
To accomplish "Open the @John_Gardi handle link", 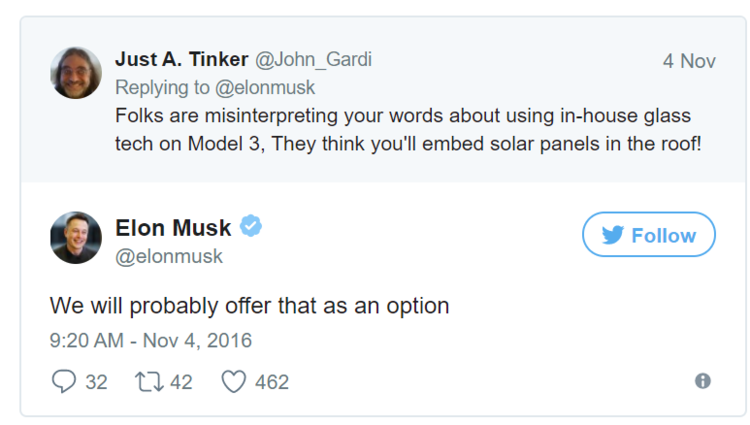I will click(x=313, y=59).
